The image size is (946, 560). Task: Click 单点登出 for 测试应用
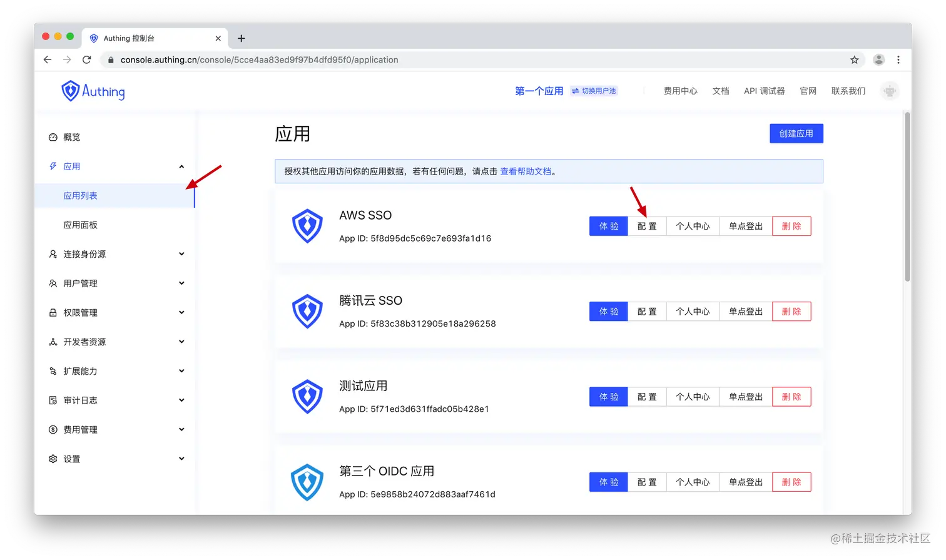[x=746, y=397]
